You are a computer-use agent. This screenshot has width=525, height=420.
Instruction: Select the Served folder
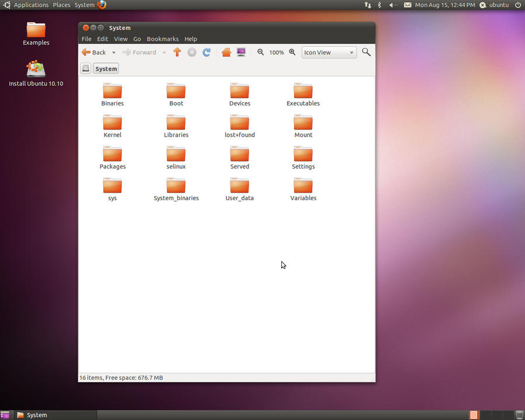240,157
